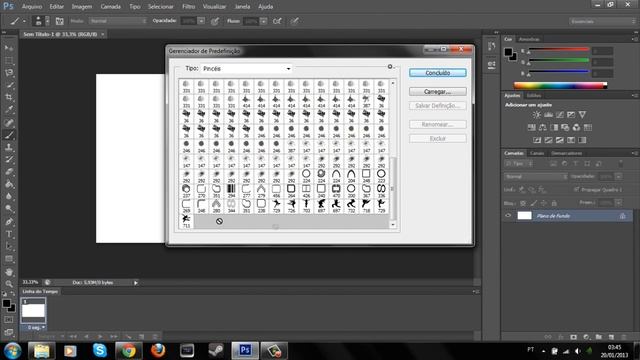Open the Filtro menu
640x360 pixels.
tap(188, 7)
